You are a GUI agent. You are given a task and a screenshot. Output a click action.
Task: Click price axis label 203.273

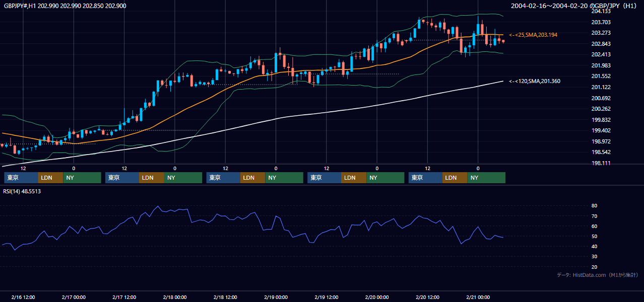[x=600, y=33]
